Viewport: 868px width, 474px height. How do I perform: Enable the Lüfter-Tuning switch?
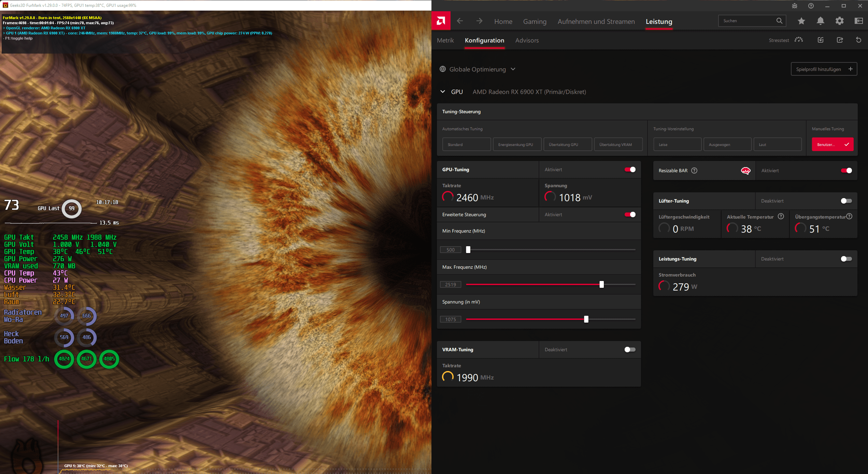pos(846,201)
